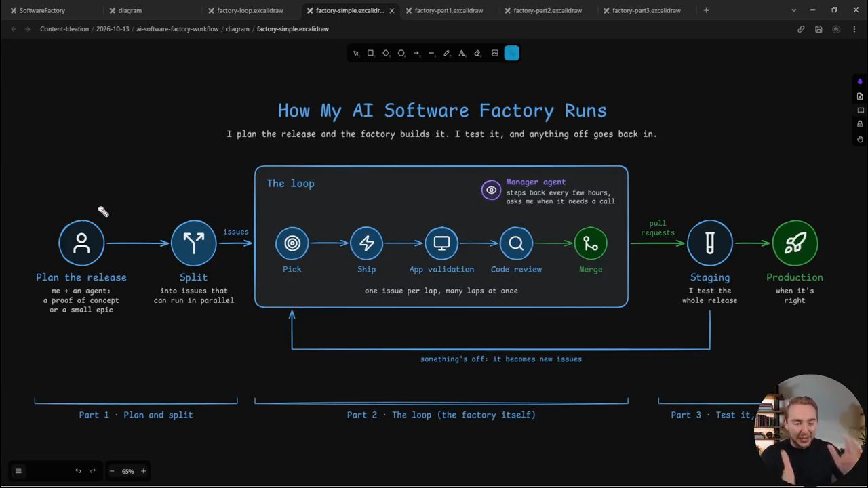Navigate forward with the right arrow
The image size is (868, 488).
[x=27, y=29]
